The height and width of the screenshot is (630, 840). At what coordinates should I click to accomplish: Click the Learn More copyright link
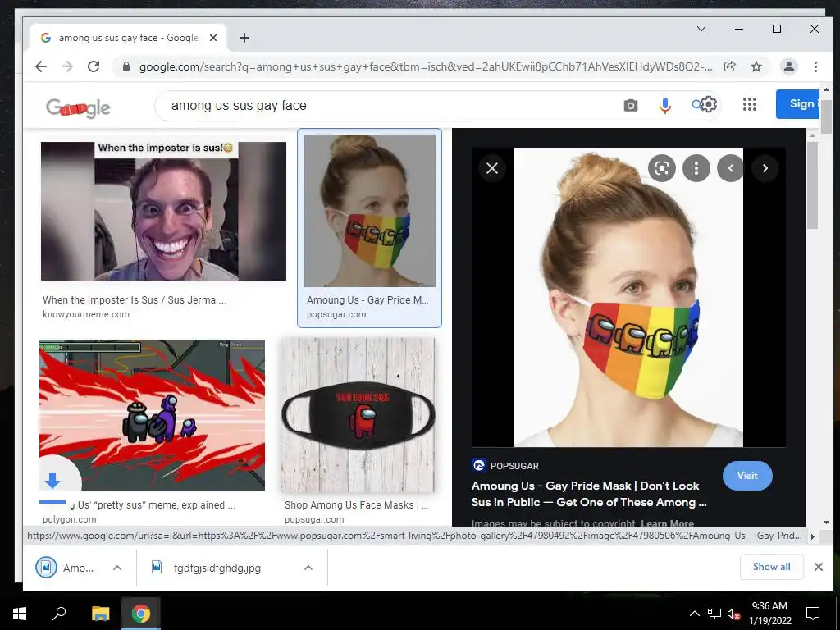point(668,523)
